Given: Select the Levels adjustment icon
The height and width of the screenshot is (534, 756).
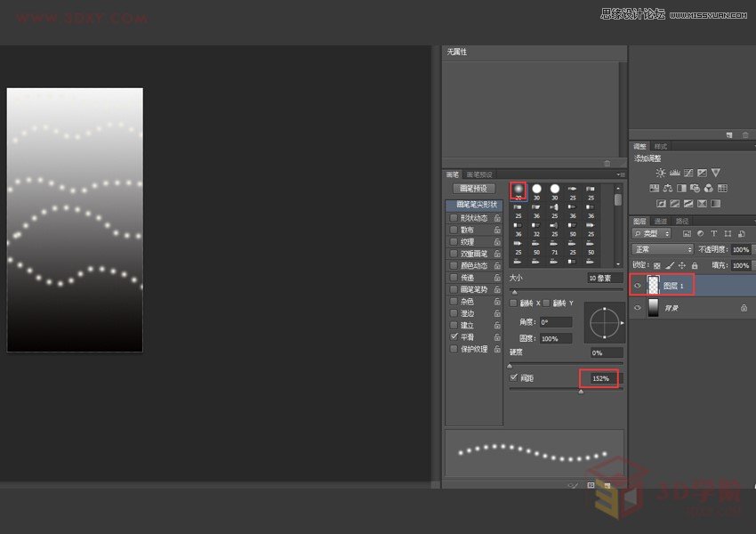Looking at the screenshot, I should (x=674, y=173).
